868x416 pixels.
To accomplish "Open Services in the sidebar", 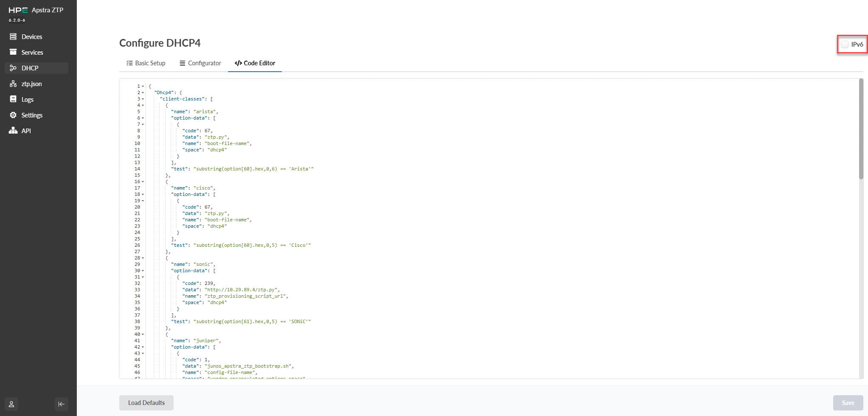I will click(x=36, y=52).
